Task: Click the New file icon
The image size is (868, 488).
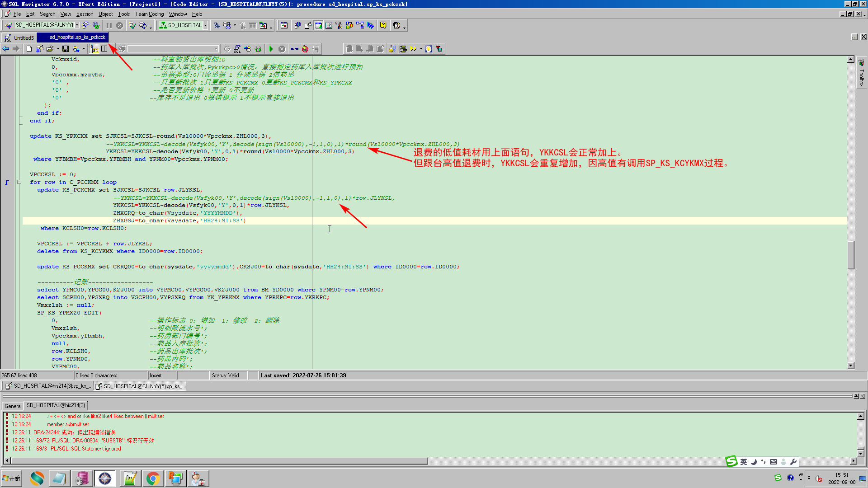Action: [x=29, y=49]
